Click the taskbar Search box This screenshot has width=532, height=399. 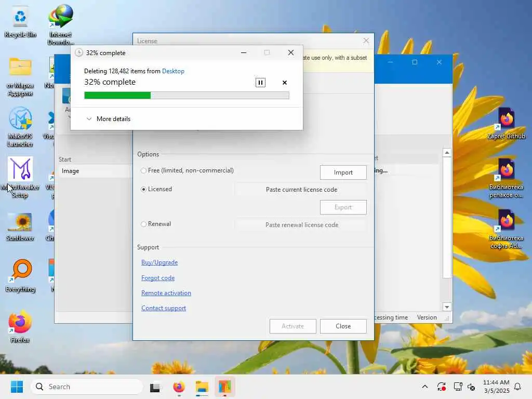(87, 387)
